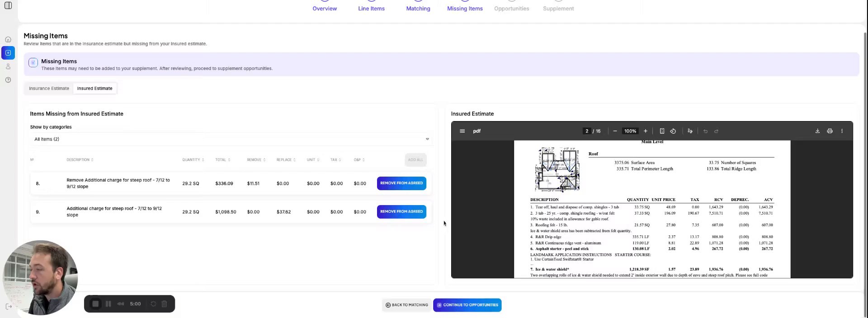Click the 'Remove Additional charge for steep roof' description
The width and height of the screenshot is (868, 318).
click(118, 183)
